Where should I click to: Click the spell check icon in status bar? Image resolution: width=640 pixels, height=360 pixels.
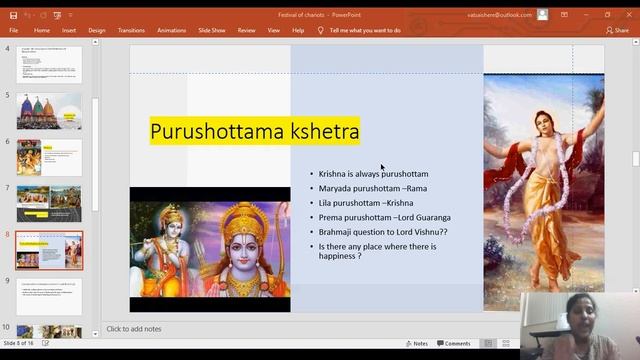coord(45,343)
